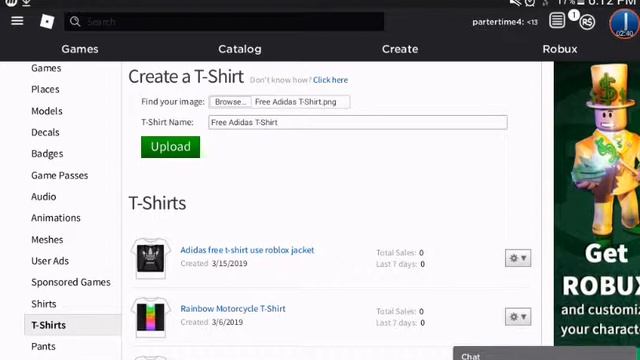Open the Catalog top navigation tab
Image resolution: width=640 pixels, height=360 pixels.
[240, 49]
